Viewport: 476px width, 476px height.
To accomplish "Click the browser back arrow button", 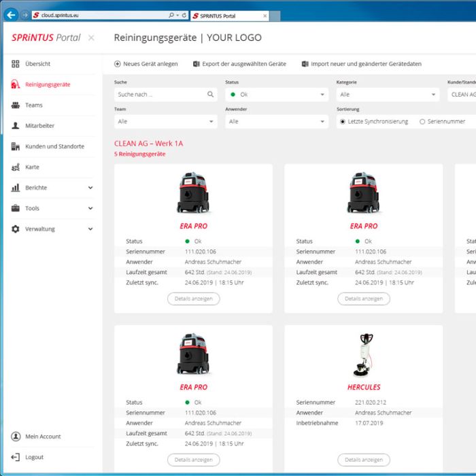I will click(11, 15).
